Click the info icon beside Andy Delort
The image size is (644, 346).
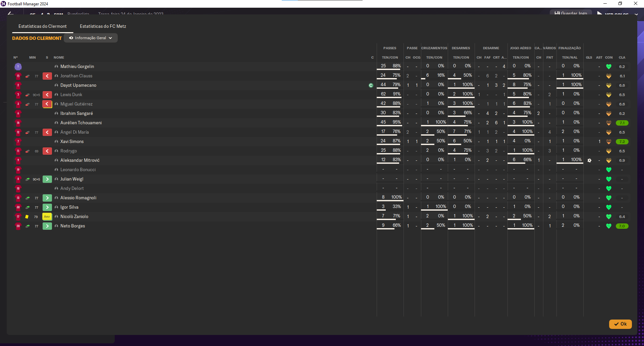pyautogui.click(x=56, y=189)
